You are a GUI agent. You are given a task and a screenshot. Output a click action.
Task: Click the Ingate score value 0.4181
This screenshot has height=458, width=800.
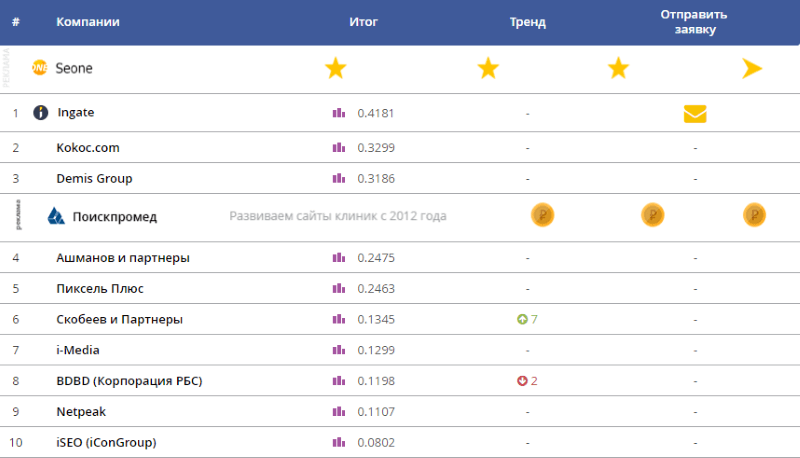pyautogui.click(x=376, y=113)
